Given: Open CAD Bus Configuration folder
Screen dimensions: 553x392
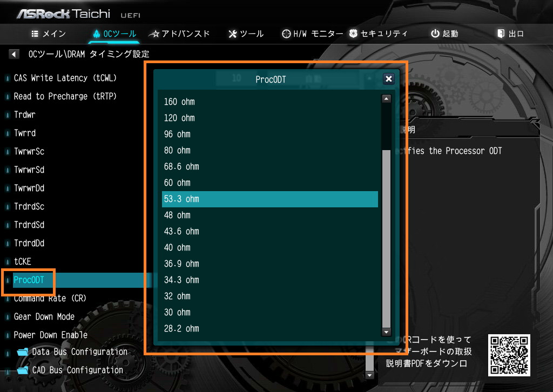Looking at the screenshot, I should 78,370.
